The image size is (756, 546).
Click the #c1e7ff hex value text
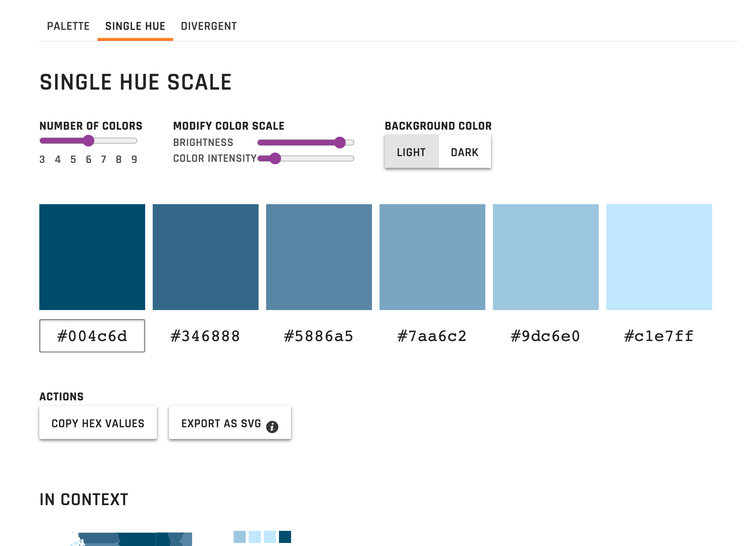click(x=659, y=336)
